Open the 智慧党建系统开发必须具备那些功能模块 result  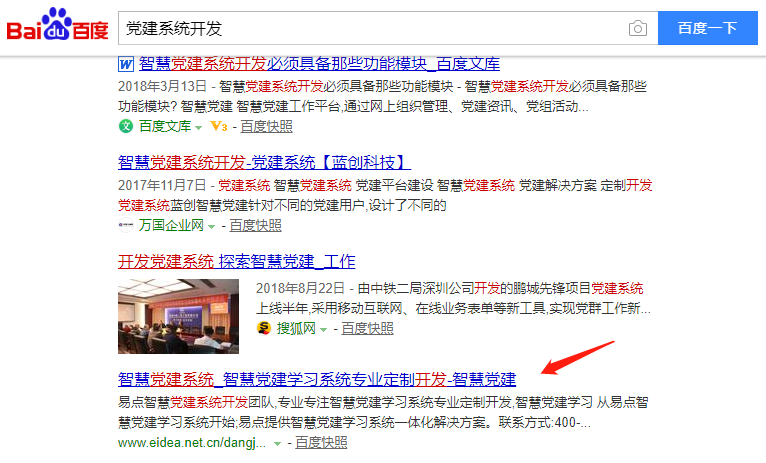point(319,64)
